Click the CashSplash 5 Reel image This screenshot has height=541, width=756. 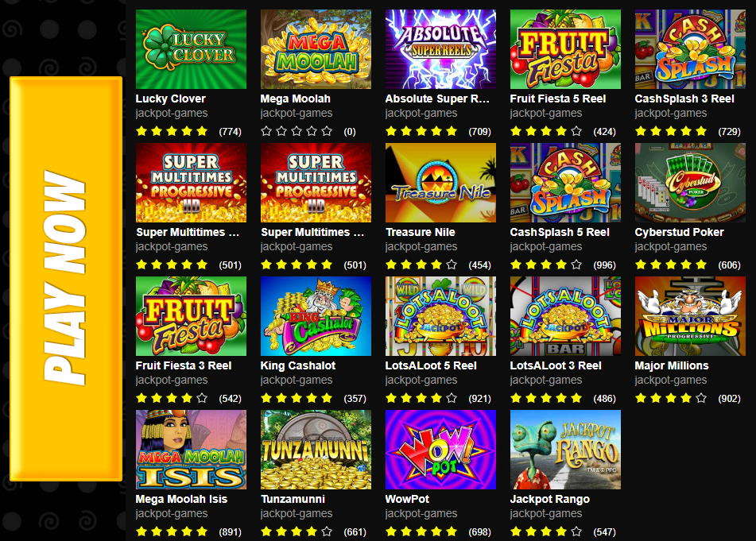[565, 183]
